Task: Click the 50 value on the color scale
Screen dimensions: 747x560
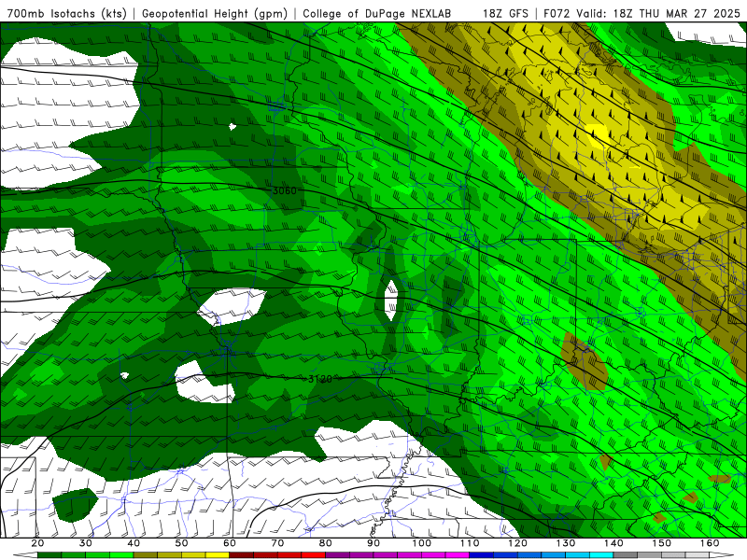Action: (x=181, y=543)
